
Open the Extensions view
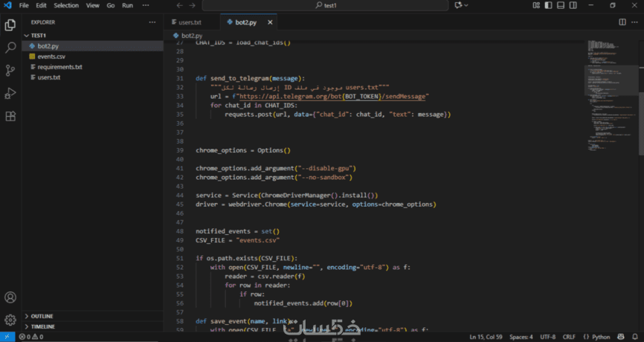click(10, 117)
